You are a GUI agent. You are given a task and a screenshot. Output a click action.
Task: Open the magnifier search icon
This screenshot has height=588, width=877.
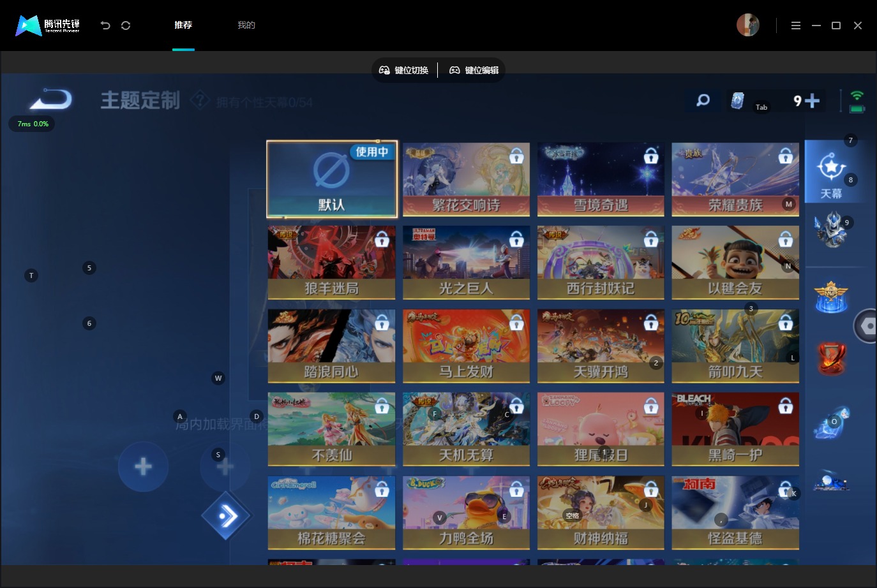703,100
